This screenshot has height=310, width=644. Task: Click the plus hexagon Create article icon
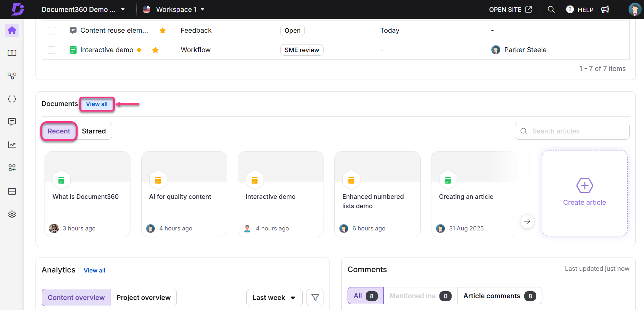[x=585, y=186]
